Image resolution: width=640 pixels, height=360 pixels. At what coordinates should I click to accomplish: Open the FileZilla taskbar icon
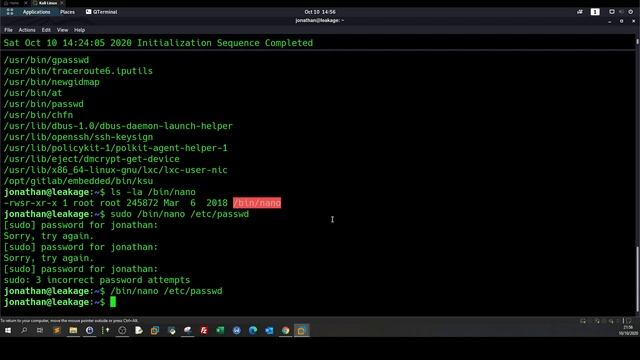click(x=204, y=331)
